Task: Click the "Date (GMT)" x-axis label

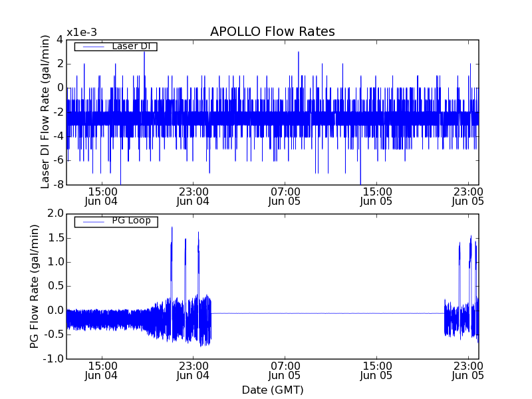Action: pyautogui.click(x=272, y=390)
